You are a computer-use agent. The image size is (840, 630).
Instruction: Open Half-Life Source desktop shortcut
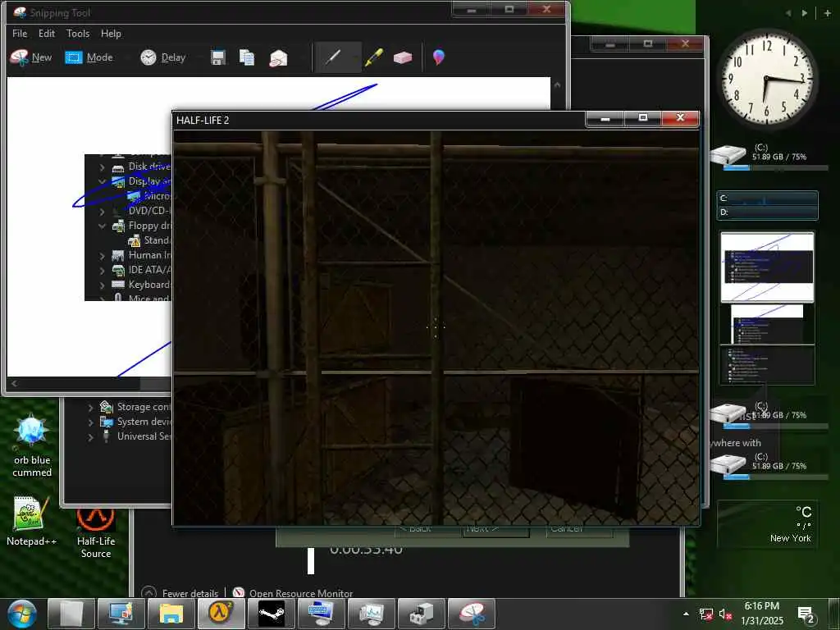pyautogui.click(x=95, y=533)
